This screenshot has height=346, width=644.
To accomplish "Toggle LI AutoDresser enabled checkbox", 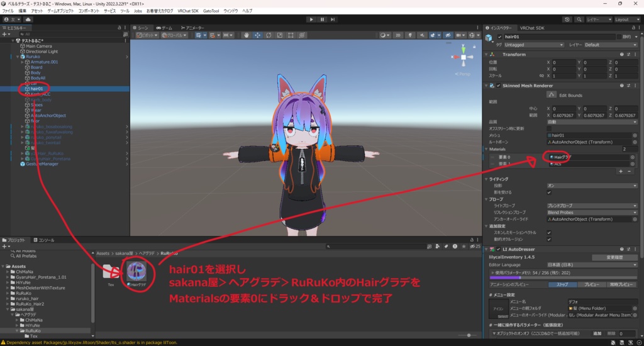I will [498, 249].
